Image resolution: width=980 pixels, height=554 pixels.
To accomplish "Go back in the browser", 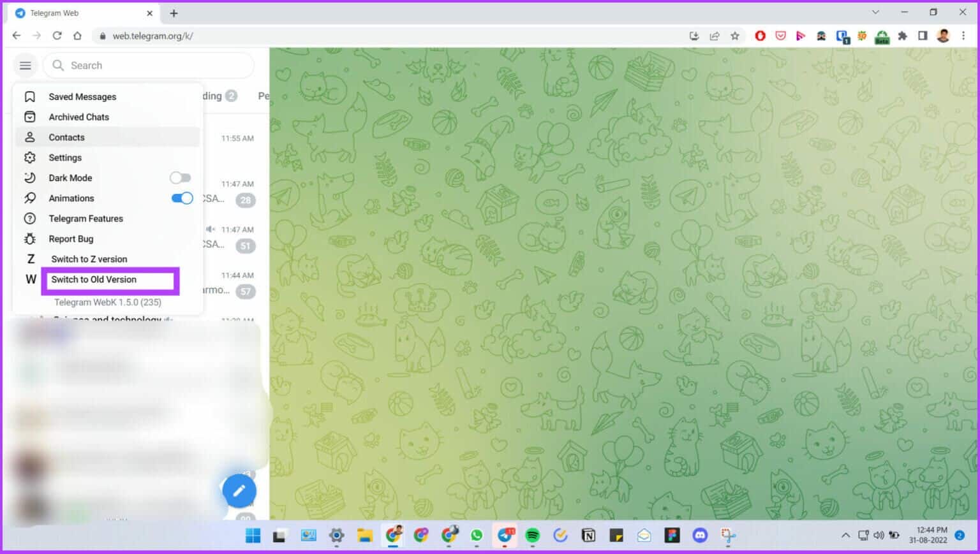I will click(x=17, y=36).
